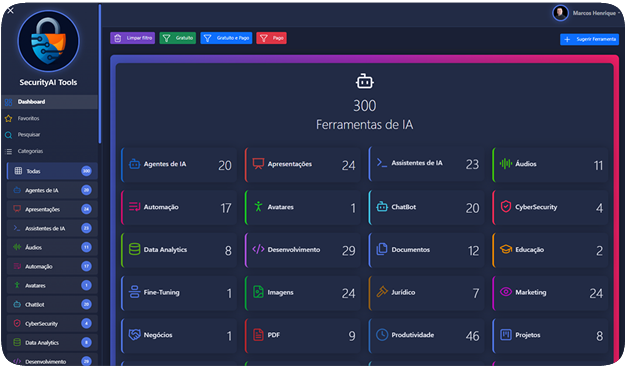Select the CyberSecurity shield card icon
The width and height of the screenshot is (628, 369).
(506, 207)
